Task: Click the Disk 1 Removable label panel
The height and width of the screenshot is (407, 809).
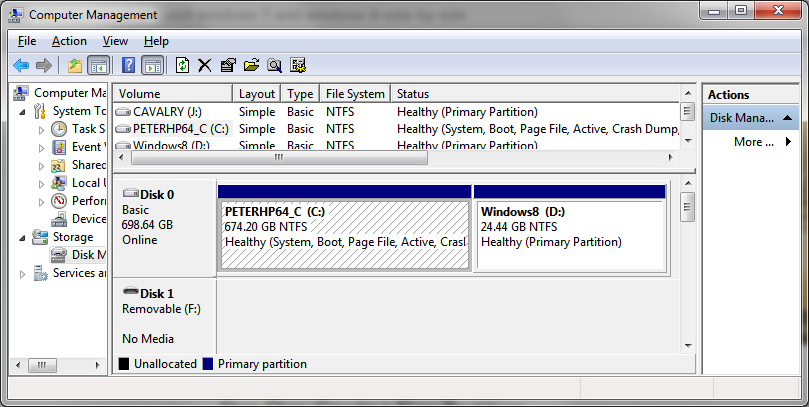Action: point(165,316)
